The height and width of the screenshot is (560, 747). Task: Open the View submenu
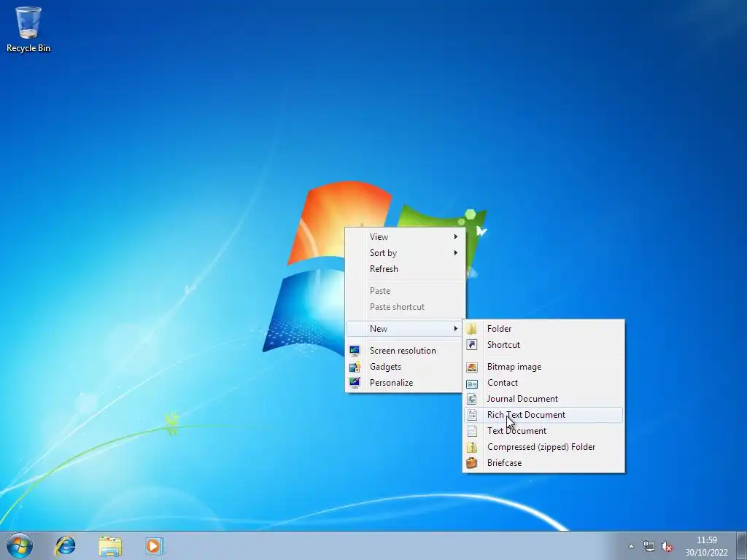point(404,237)
